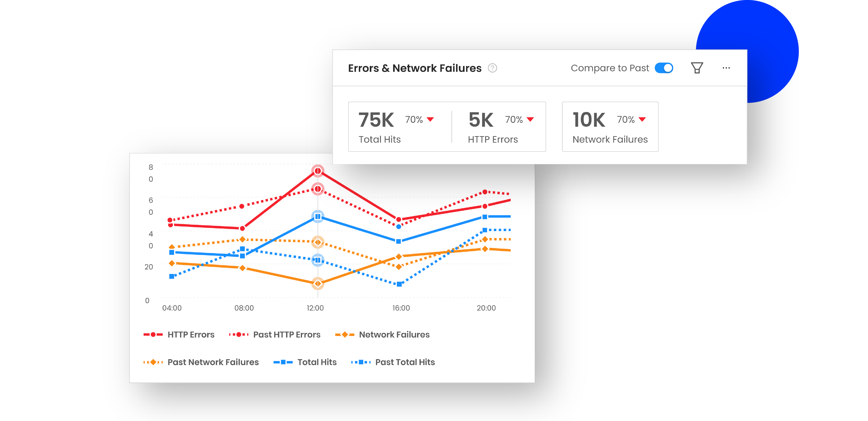Screen dimensions: 868x421
Task: Click HTTP Errors red down arrow
Action: (x=530, y=119)
